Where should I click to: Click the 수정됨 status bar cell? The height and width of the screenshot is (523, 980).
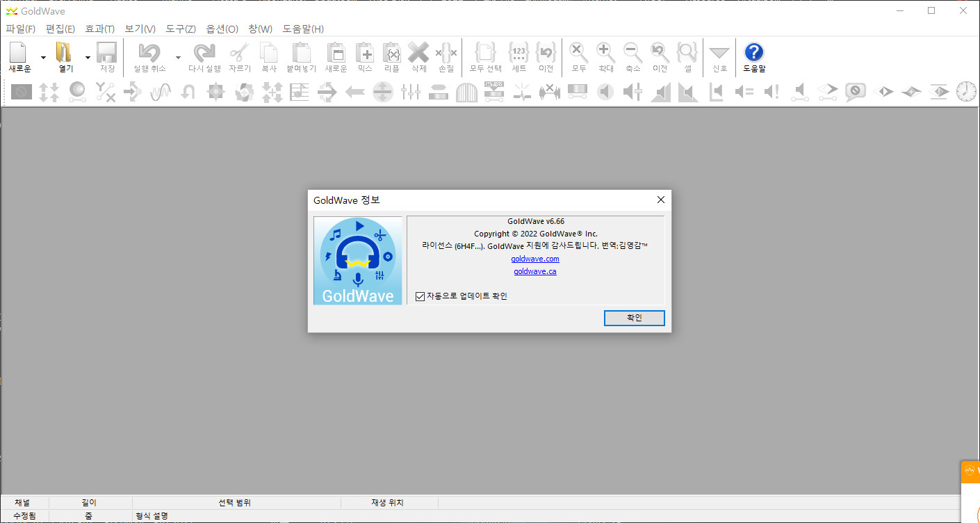pyautogui.click(x=24, y=516)
